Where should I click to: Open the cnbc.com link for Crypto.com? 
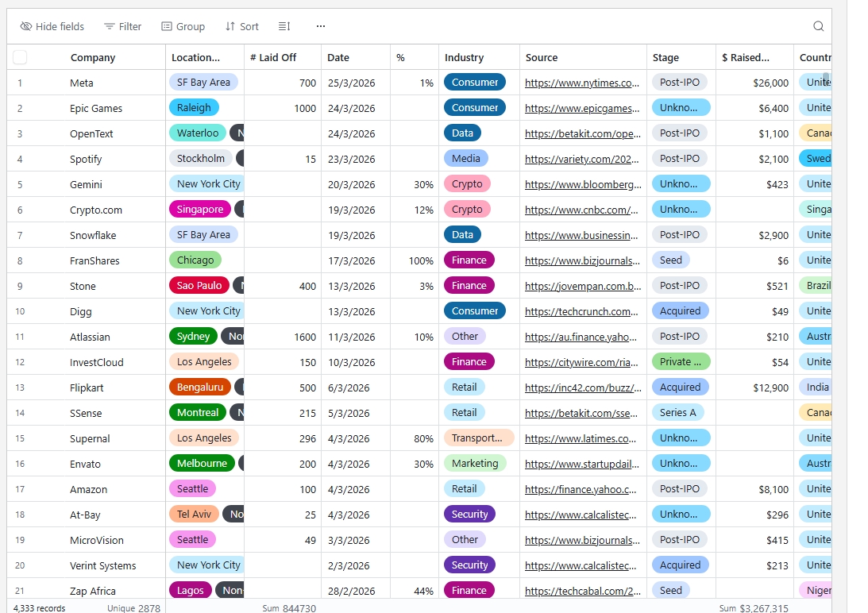(581, 210)
